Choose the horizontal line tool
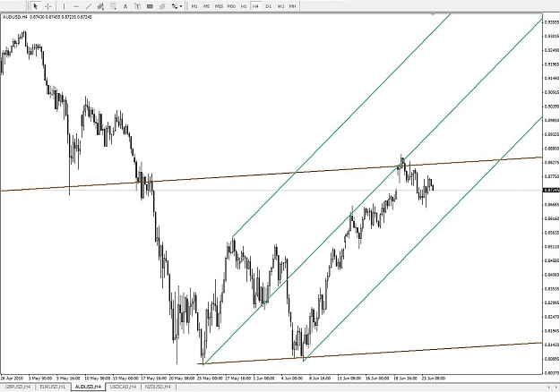This screenshot has width=560, height=392. pos(76,6)
